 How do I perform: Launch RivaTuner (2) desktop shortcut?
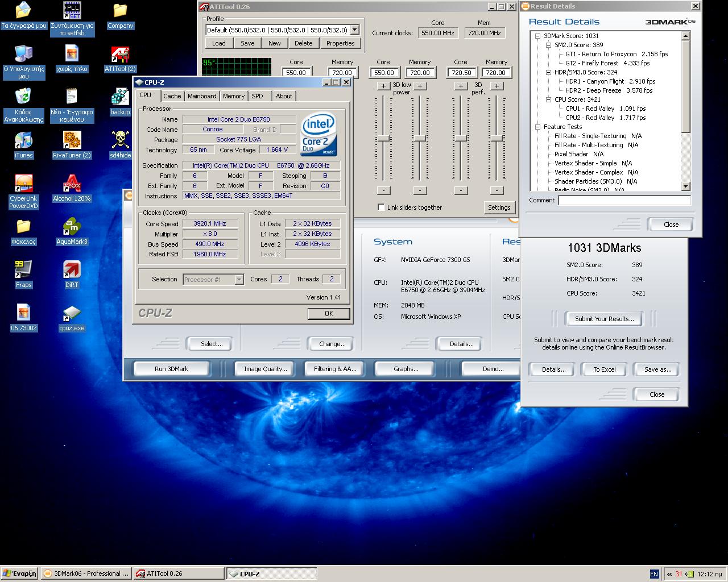pos(72,145)
